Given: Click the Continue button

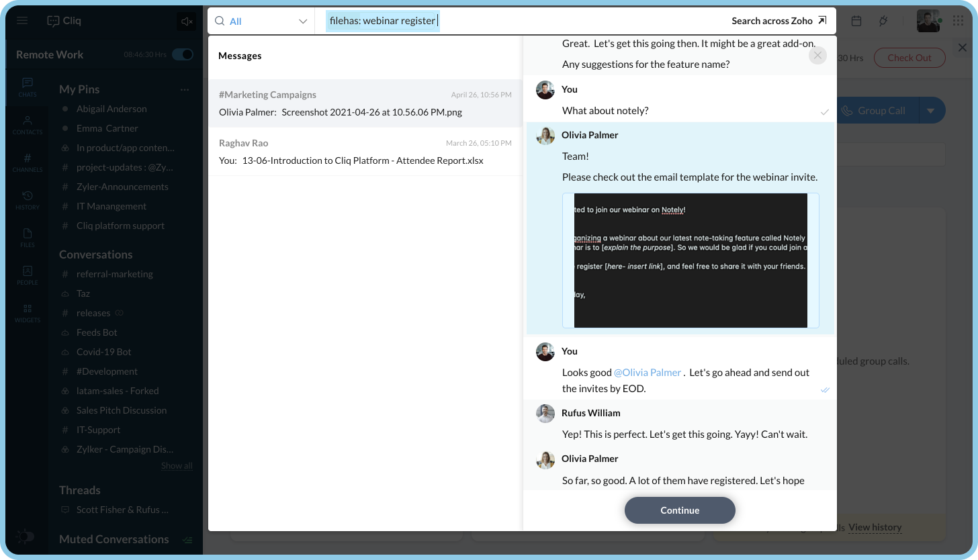Looking at the screenshot, I should [x=680, y=510].
